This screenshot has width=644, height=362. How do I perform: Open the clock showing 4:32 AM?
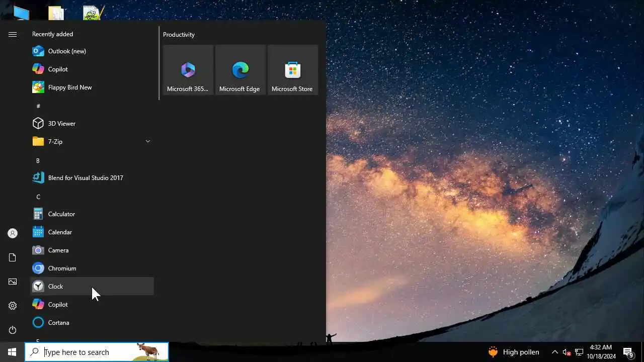click(x=601, y=352)
